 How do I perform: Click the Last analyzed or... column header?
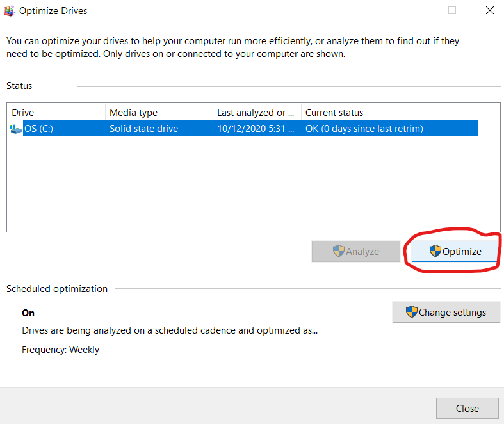[x=257, y=113]
